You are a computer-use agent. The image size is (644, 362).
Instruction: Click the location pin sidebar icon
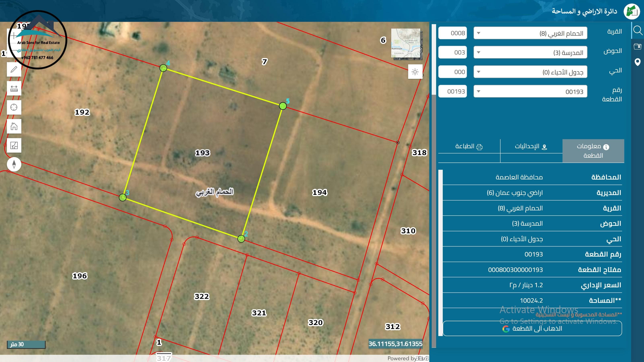coord(638,62)
